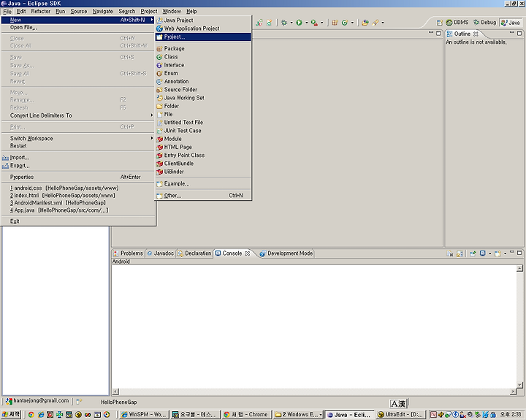Switch to the Declaration tab
This screenshot has width=526, height=420.
click(x=194, y=253)
